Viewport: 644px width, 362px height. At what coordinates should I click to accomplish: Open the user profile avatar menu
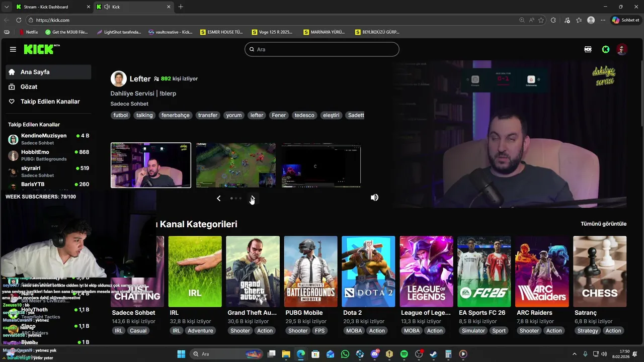tap(622, 49)
